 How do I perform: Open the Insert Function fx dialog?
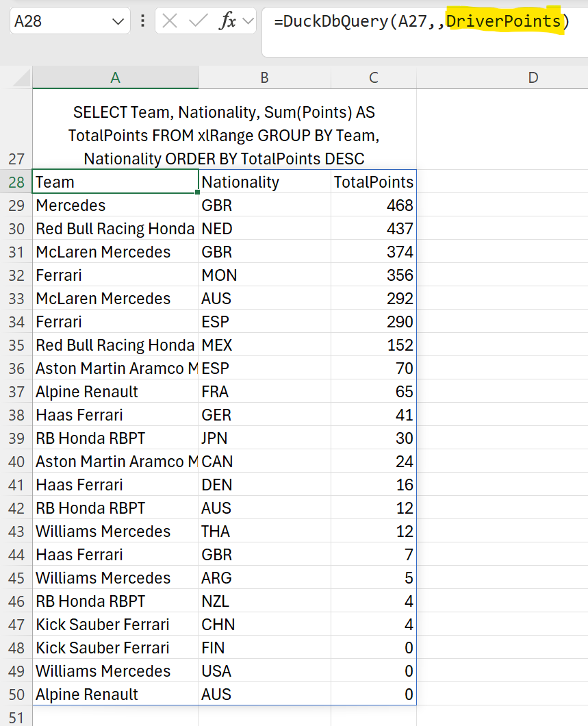(x=227, y=21)
